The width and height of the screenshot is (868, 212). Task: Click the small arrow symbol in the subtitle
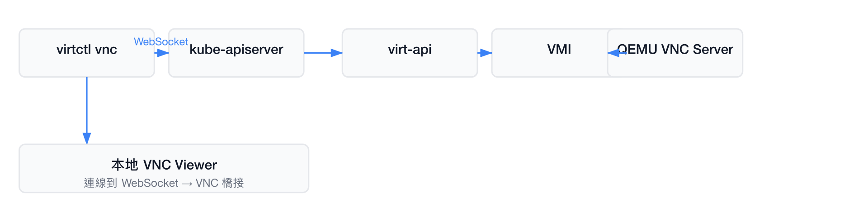[x=187, y=184]
